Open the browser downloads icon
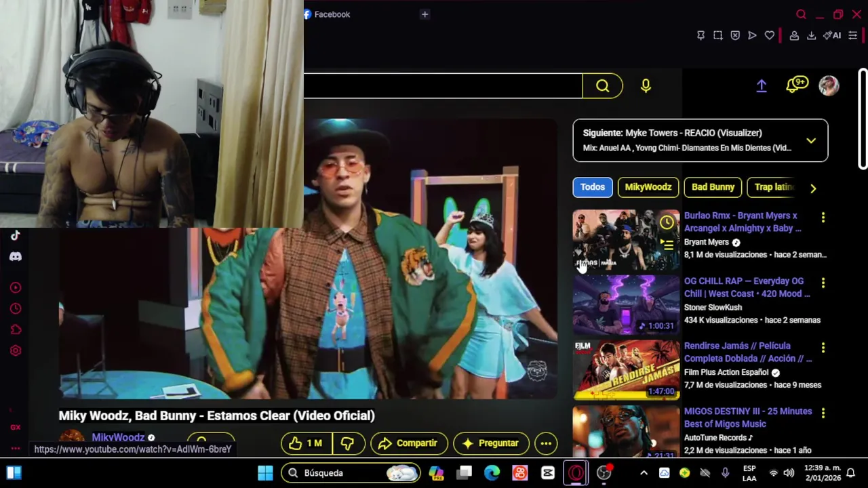The width and height of the screenshot is (868, 488). coord(811,35)
